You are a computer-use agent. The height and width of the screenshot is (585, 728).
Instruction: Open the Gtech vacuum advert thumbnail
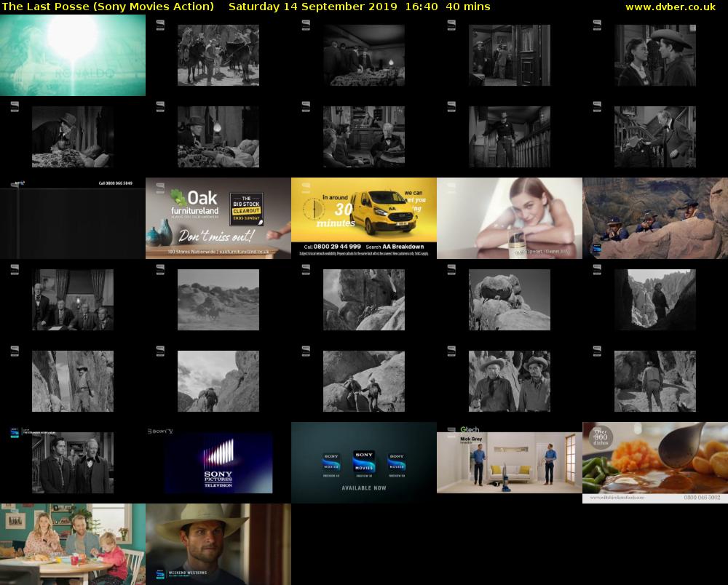(510, 463)
